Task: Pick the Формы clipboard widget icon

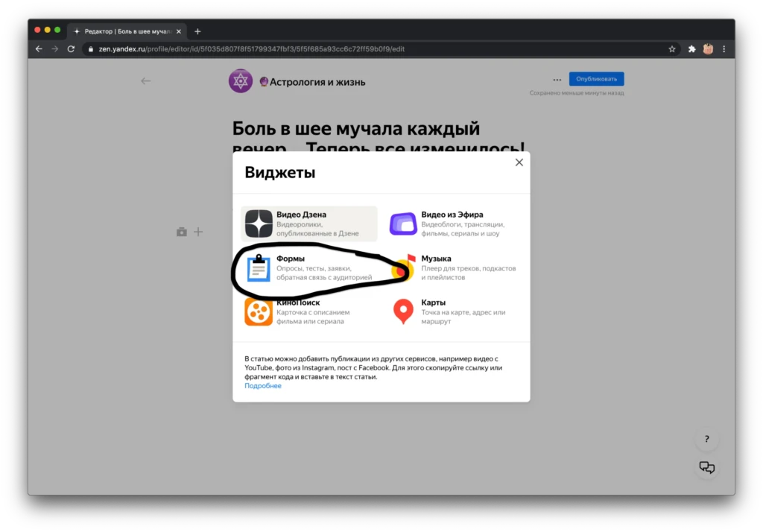Action: coord(259,267)
